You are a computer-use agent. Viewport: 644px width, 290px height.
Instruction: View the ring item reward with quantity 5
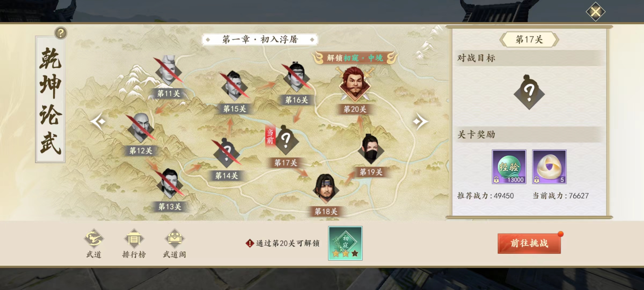pyautogui.click(x=549, y=167)
